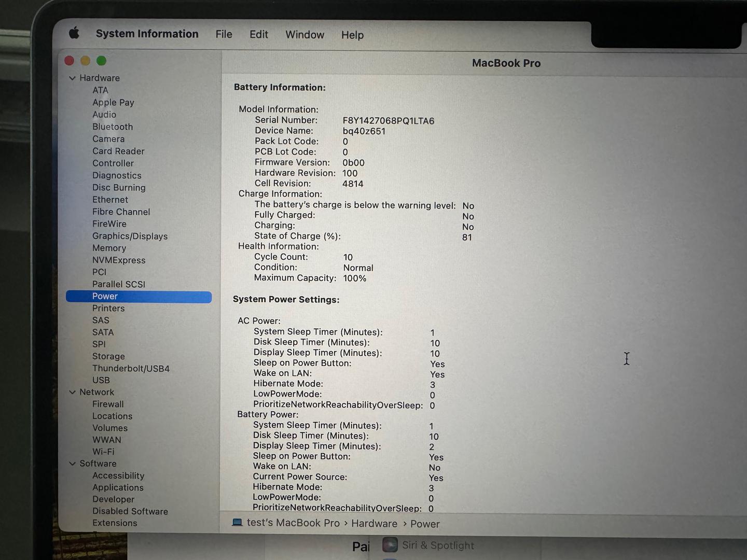Open the File menu

click(x=224, y=34)
